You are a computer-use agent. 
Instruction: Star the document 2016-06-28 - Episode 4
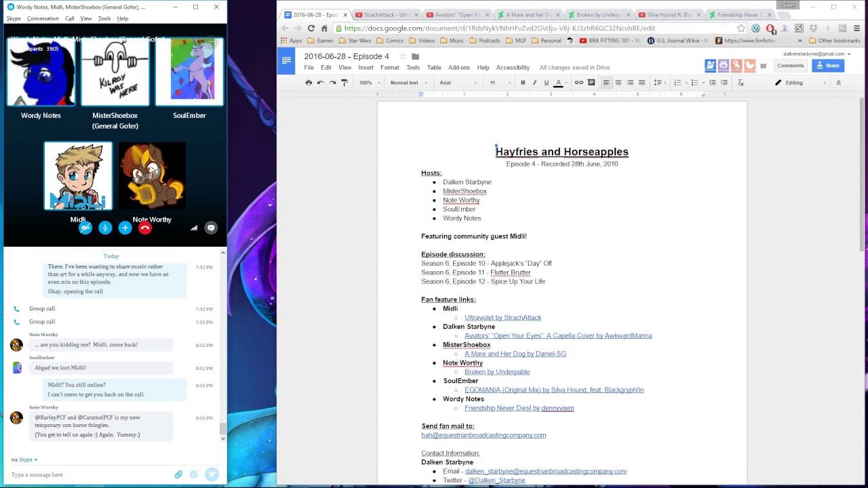pyautogui.click(x=402, y=56)
